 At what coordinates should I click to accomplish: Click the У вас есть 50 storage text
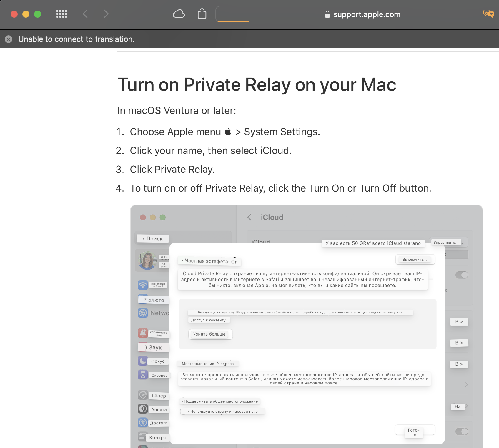click(373, 243)
